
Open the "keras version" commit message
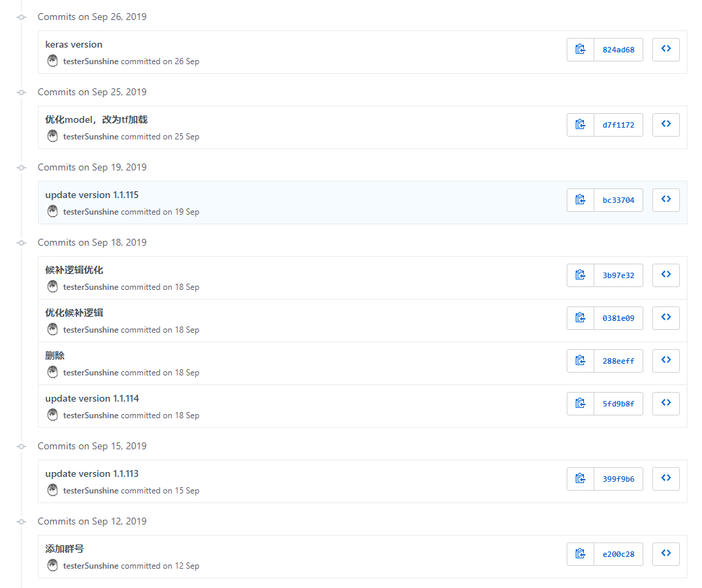pyautogui.click(x=74, y=44)
